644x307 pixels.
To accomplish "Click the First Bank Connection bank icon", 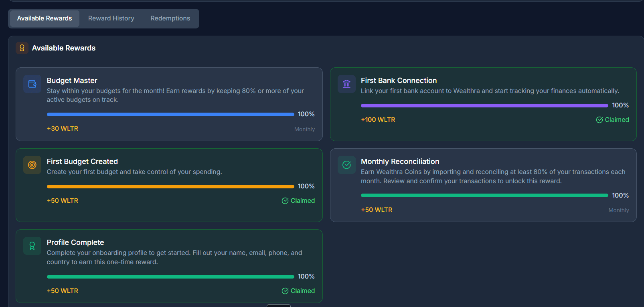I will click(x=346, y=84).
